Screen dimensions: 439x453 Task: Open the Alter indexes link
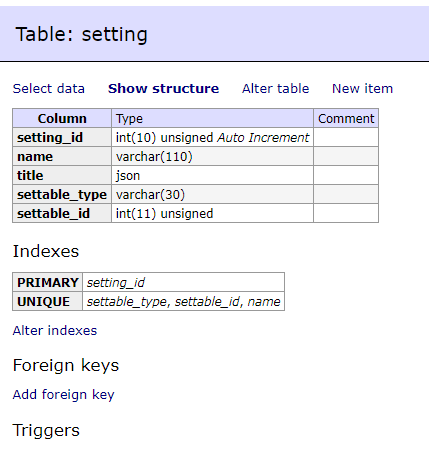55,331
